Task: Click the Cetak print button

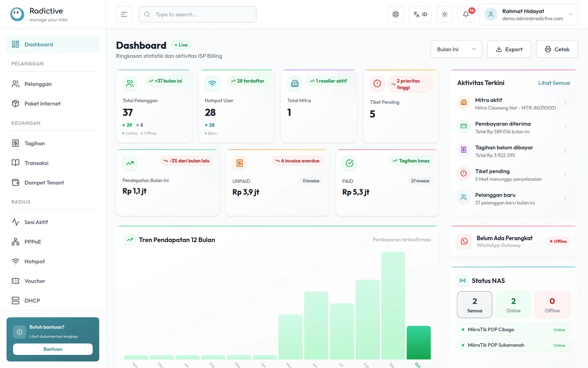Action: click(x=557, y=49)
